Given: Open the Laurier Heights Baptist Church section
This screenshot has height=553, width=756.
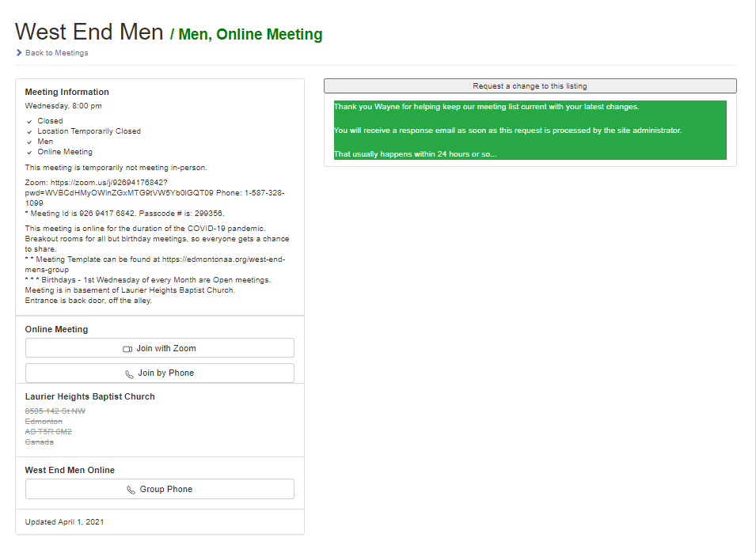Looking at the screenshot, I should pos(89,396).
